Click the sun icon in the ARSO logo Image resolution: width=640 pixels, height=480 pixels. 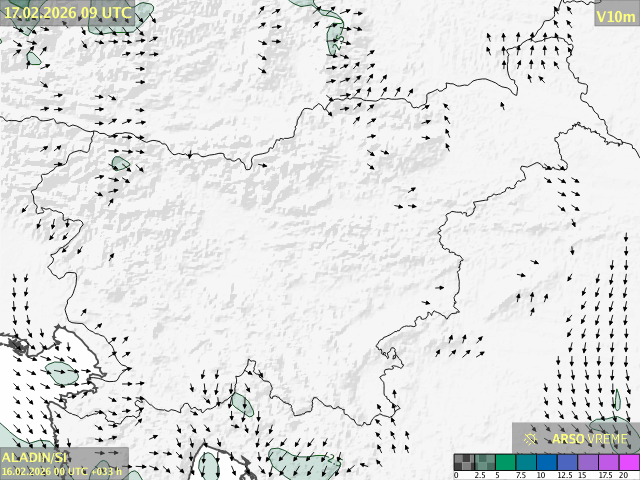[x=531, y=438]
